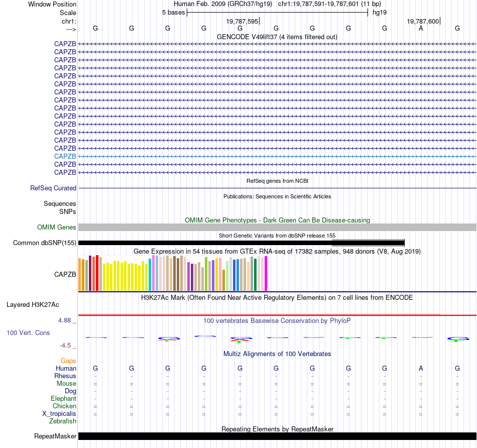Click the light-blue CAPZB transcript label
477x448 pixels.
(65, 156)
